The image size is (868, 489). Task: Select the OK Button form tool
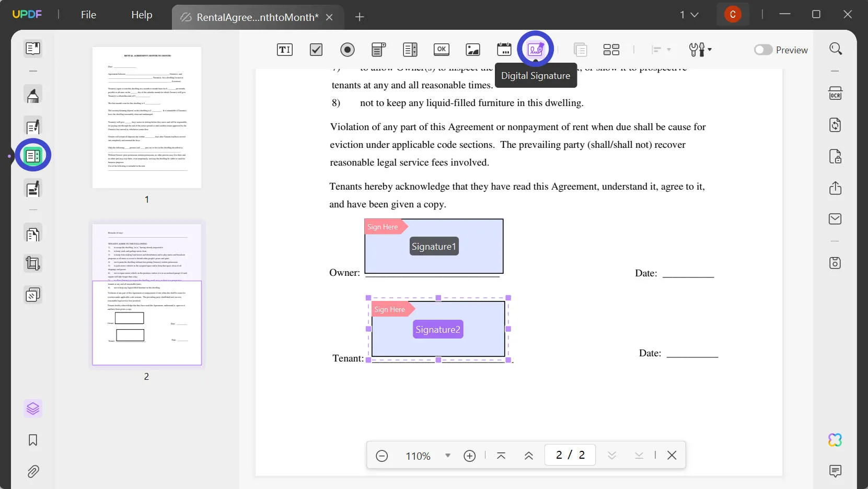click(442, 50)
